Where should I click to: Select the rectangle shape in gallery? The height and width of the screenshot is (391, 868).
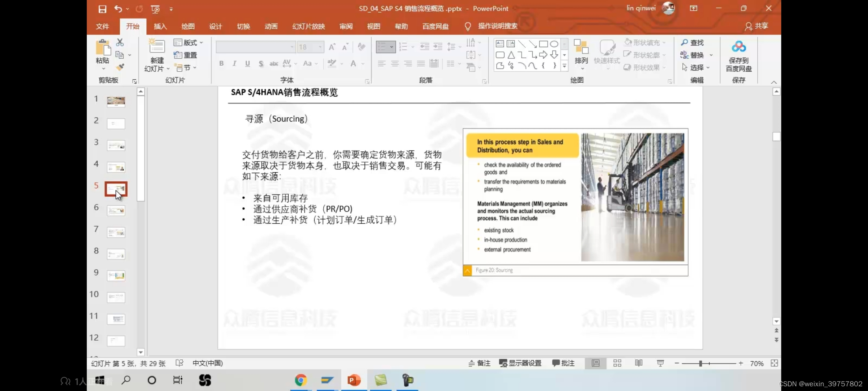click(543, 44)
